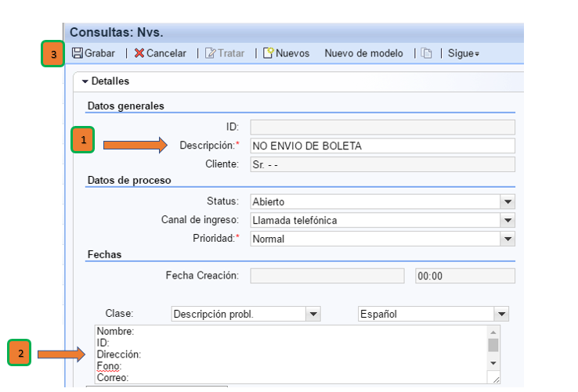Viewport: 578px width, 392px height.
Task: Expand the Canal de ingreso dropdown
Action: 508,221
